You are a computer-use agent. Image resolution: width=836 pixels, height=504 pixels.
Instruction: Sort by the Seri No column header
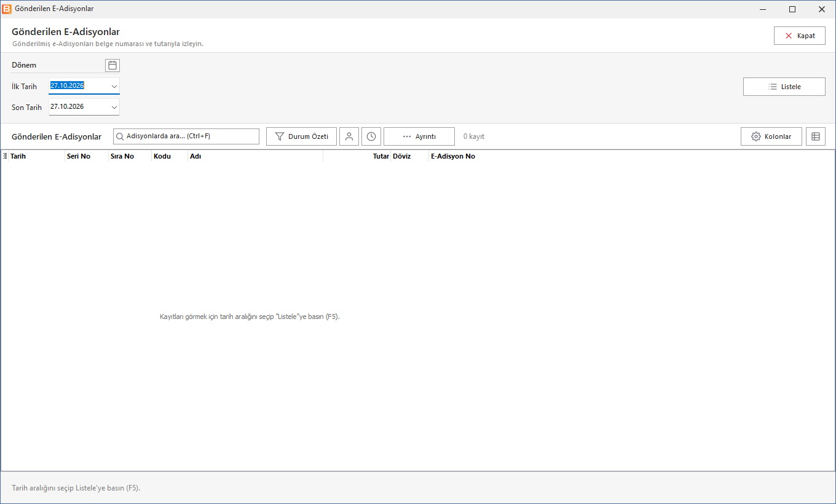(x=86, y=156)
